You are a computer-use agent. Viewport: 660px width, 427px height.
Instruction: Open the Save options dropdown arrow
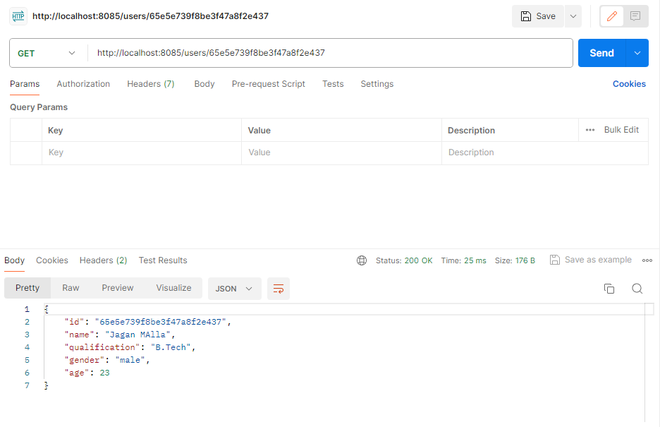coord(573,16)
